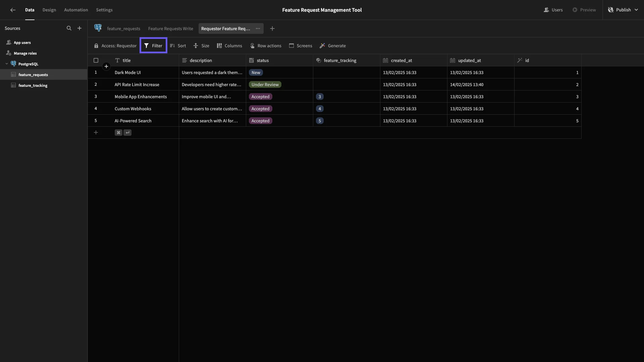Screen dimensions: 644x362
Task: Open the Columns settings
Action: pos(229,46)
